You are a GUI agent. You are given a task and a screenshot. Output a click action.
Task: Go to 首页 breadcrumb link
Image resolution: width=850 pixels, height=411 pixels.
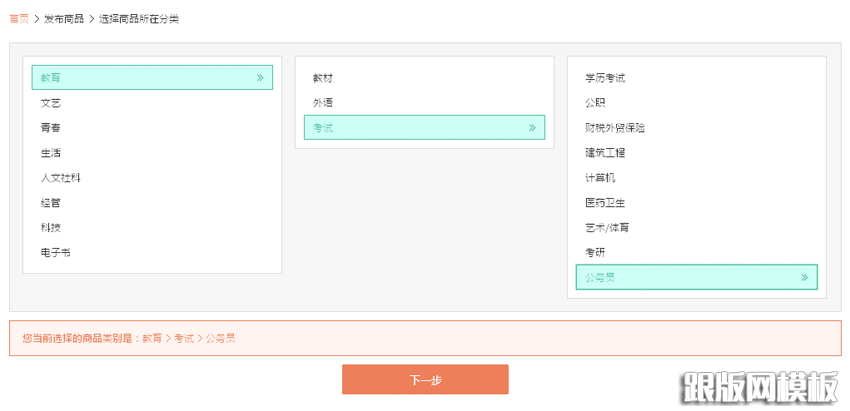(x=19, y=19)
